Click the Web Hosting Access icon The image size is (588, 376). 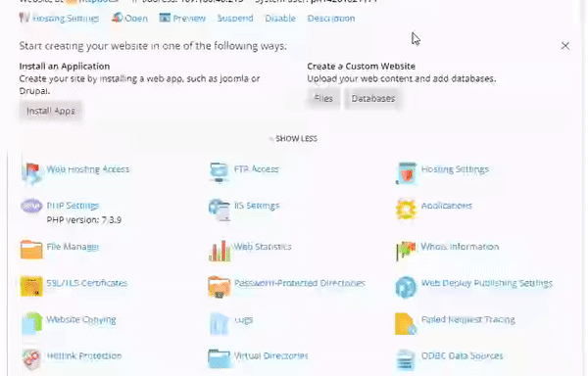point(31,173)
